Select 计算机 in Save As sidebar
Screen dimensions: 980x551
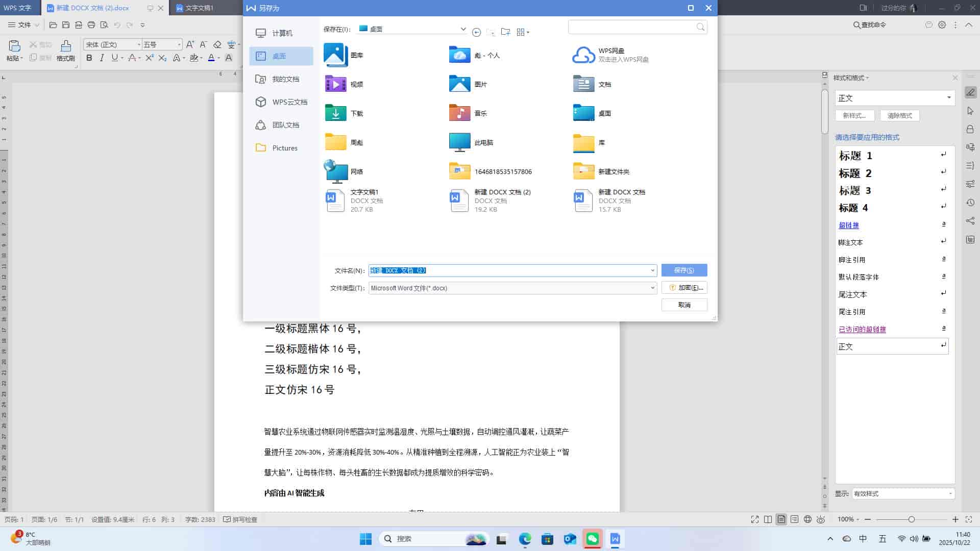coord(281,33)
